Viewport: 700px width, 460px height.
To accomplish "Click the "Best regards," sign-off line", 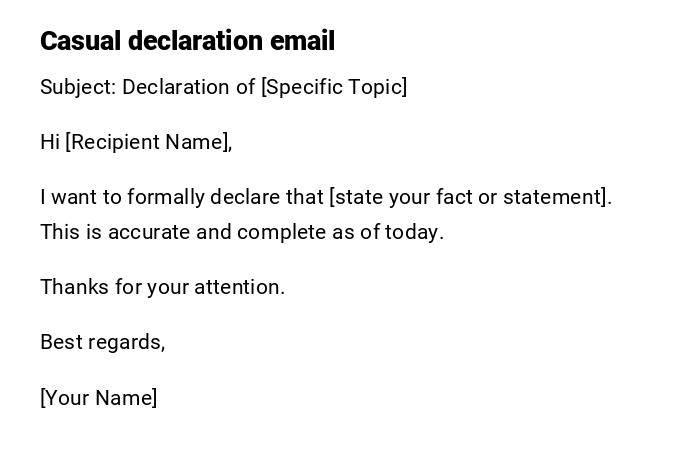I will coord(102,342).
